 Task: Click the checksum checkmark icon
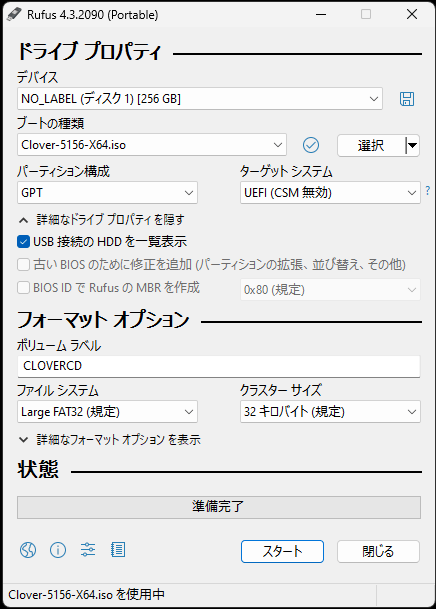[311, 145]
